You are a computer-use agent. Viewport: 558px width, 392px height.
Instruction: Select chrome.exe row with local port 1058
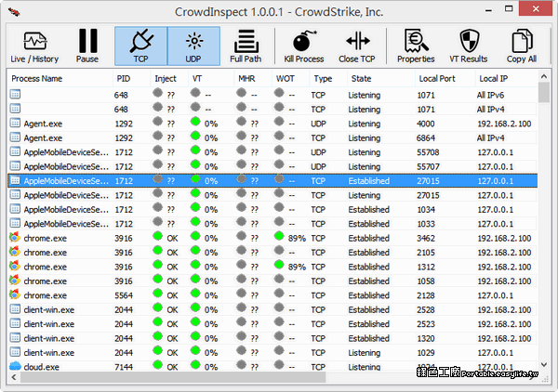coord(272,281)
